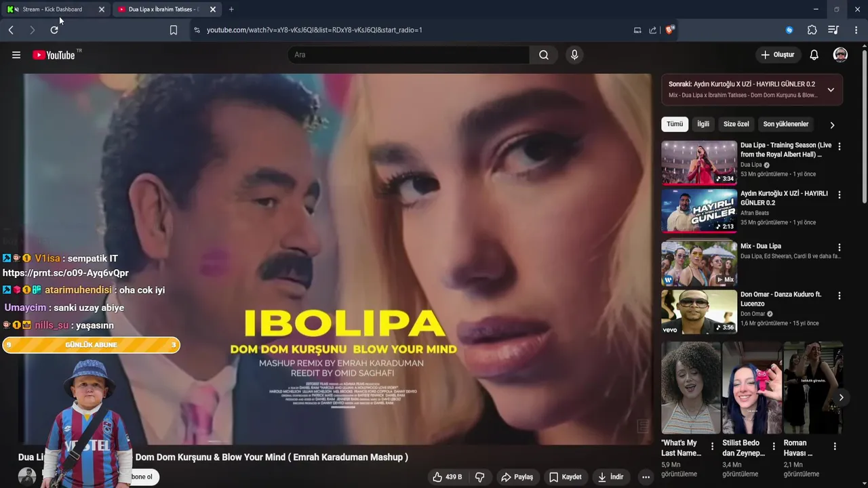
Task: Open the extensions puzzle icon
Action: [812, 30]
